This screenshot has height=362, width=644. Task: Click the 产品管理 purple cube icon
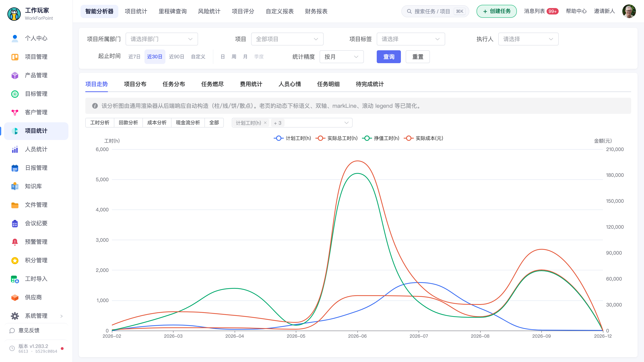[x=15, y=75]
